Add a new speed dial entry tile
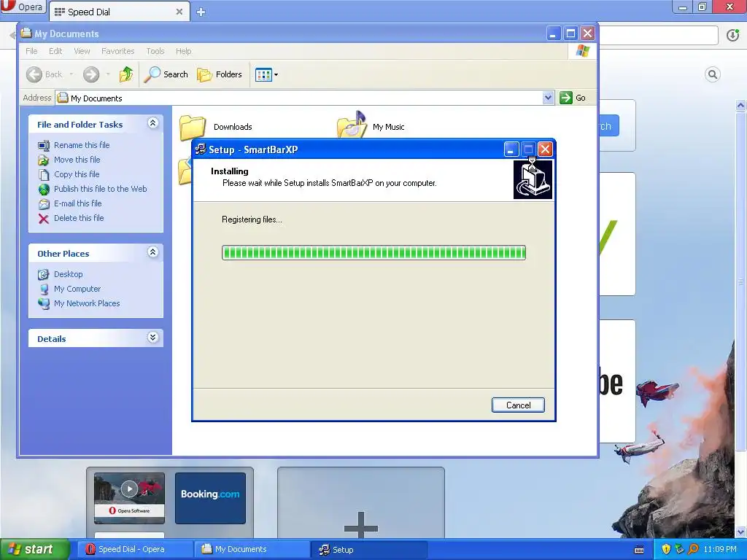The image size is (747, 560). 360,504
